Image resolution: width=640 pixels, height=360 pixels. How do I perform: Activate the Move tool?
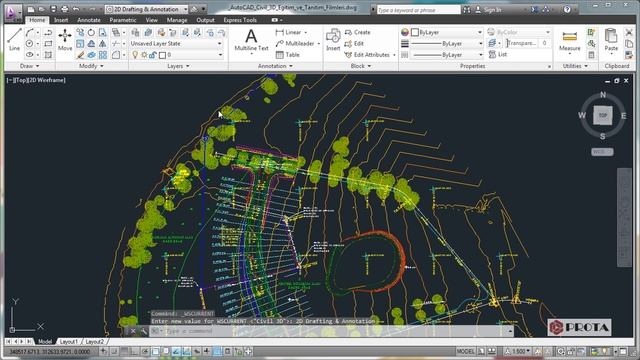click(x=65, y=40)
